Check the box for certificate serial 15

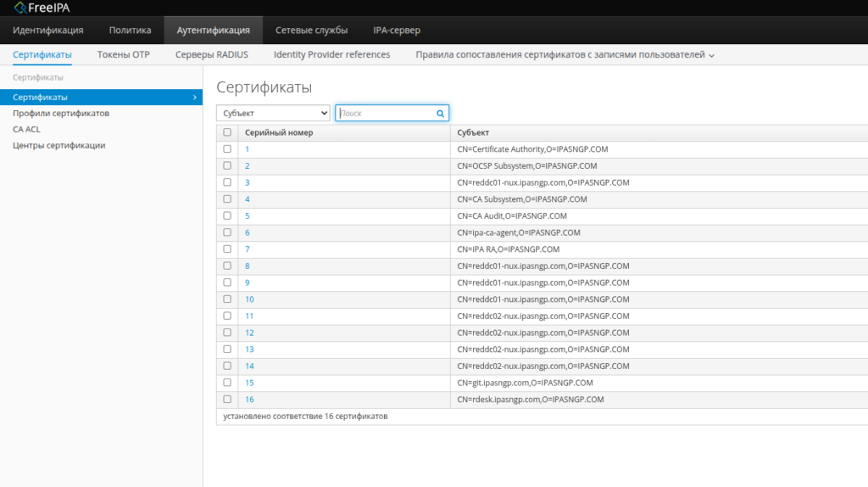(227, 383)
